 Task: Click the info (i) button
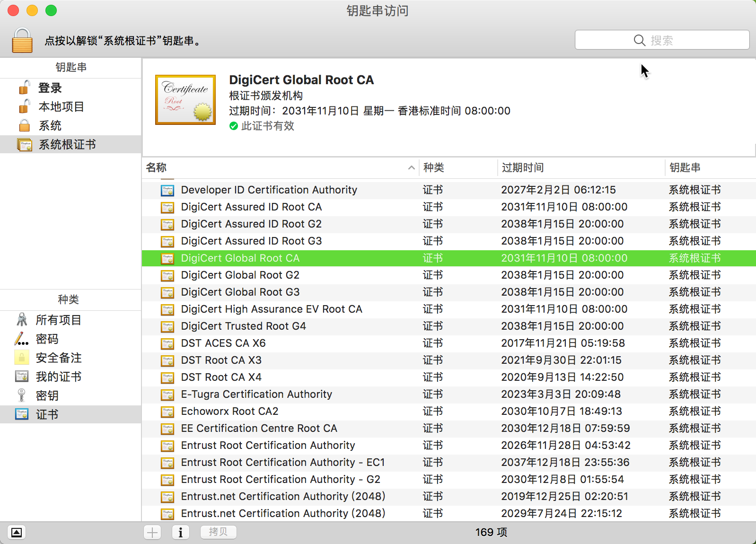(x=180, y=533)
